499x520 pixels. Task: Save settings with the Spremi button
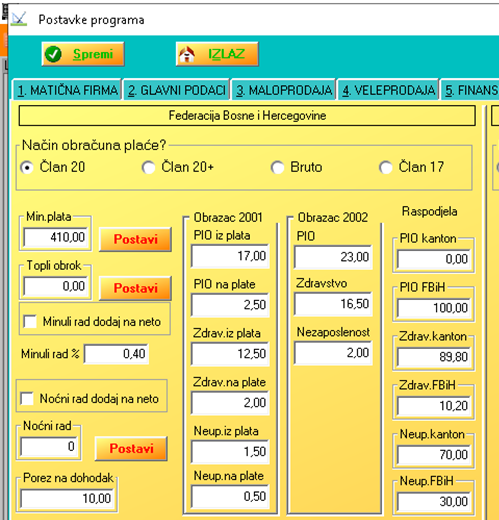[83, 54]
